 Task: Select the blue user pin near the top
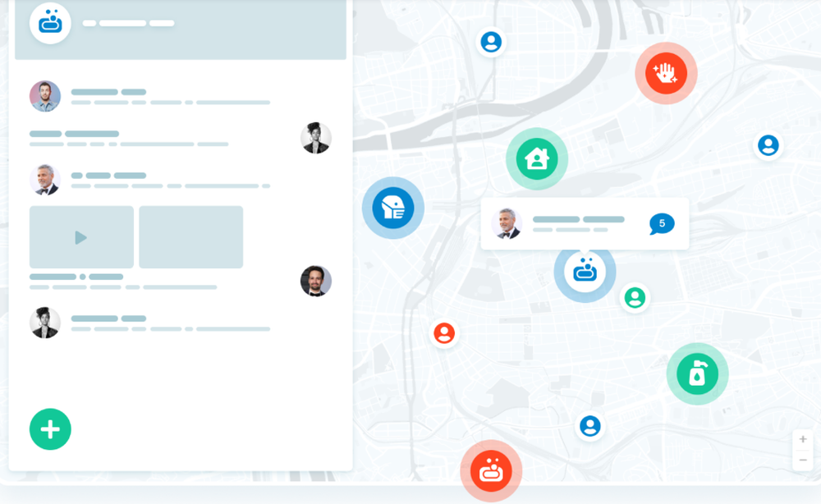pos(491,43)
